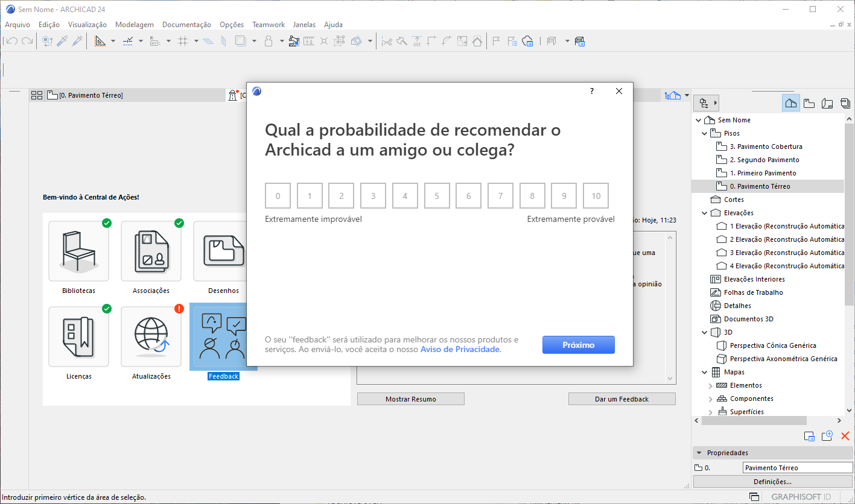Click the tab overview grid icon
The height and width of the screenshot is (504, 855).
pos(37,95)
